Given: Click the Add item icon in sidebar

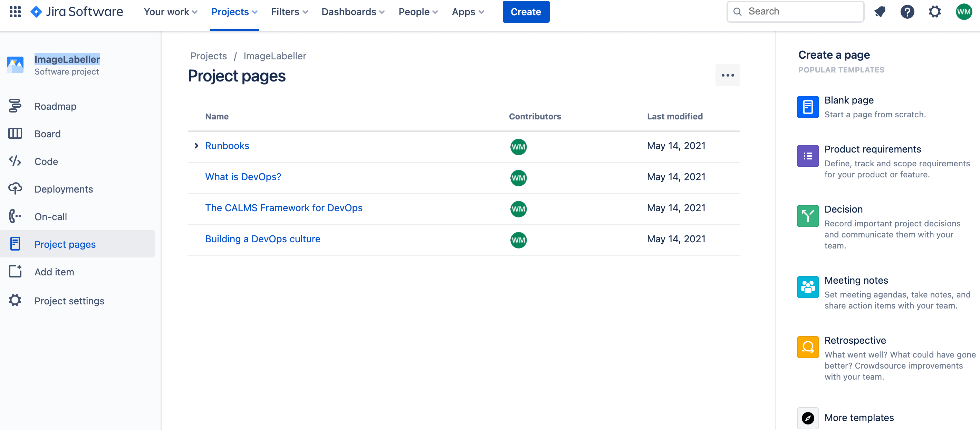Looking at the screenshot, I should 15,271.
